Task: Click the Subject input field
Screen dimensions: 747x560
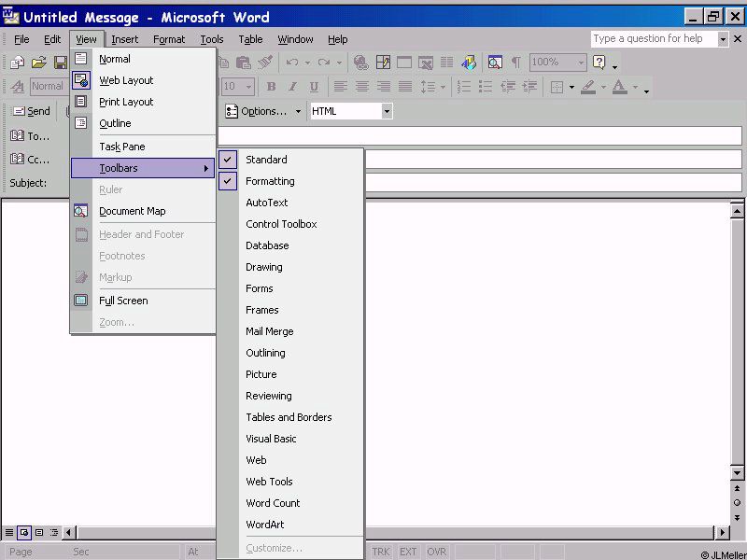Action: point(551,183)
